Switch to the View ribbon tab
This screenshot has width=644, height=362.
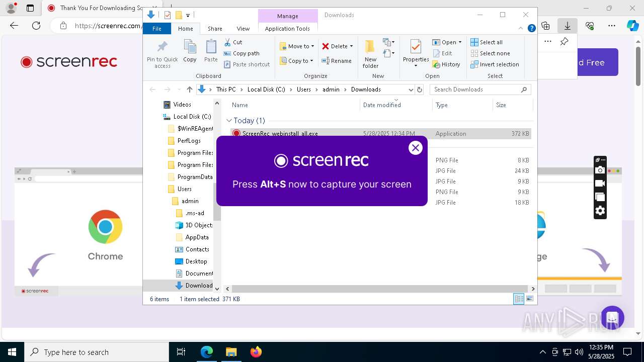243,29
